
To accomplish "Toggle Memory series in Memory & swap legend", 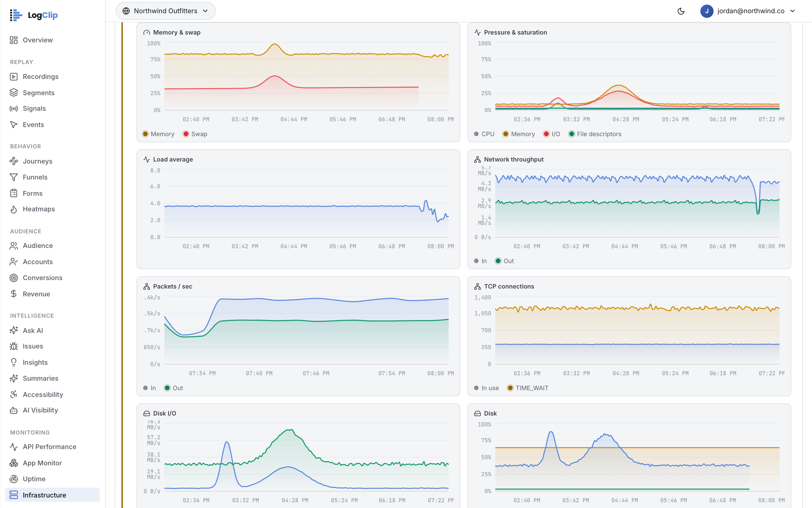I will pyautogui.click(x=158, y=134).
